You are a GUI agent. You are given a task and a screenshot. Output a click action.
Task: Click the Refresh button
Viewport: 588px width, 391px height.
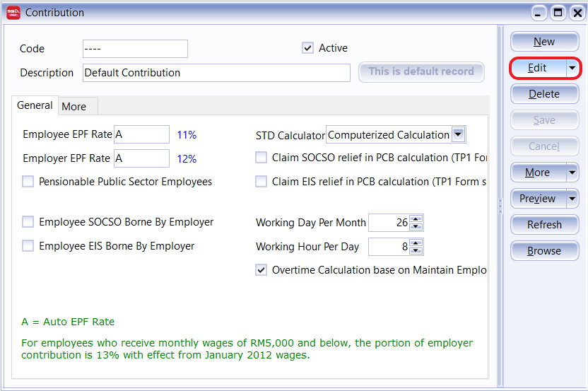[x=543, y=225]
